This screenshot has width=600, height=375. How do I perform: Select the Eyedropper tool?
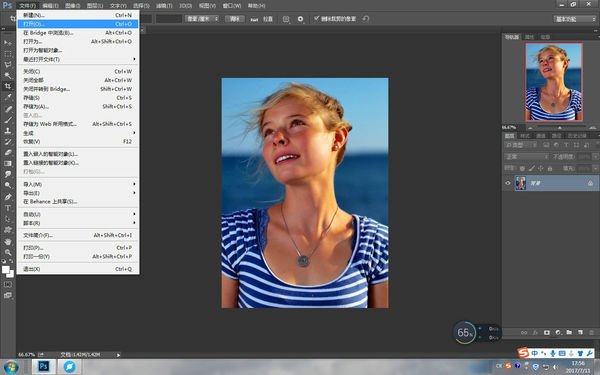[8, 97]
